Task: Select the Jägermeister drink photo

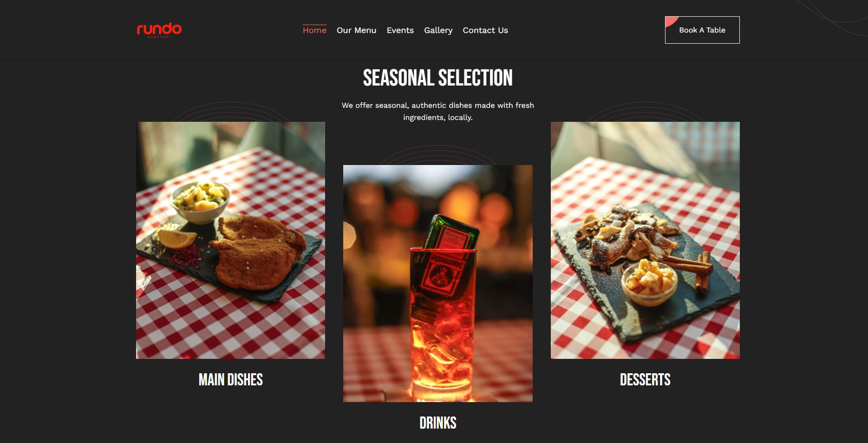Action: 437,284
